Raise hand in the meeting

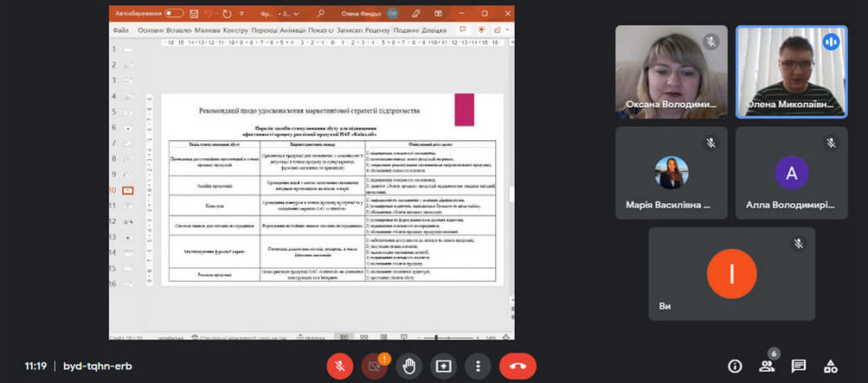point(408,366)
